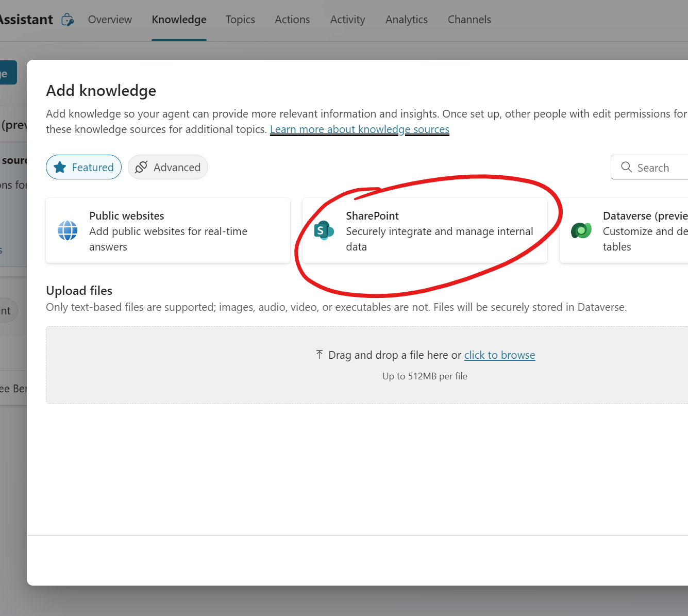Click the Add knowledge dialog title
This screenshot has height=616, width=688.
101,91
